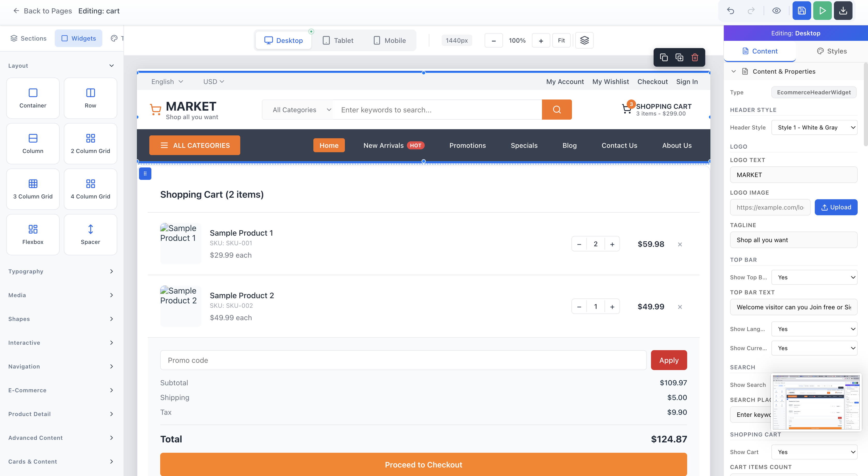Redo the last action
Viewport: 868px width, 476px height.
pyautogui.click(x=751, y=10)
